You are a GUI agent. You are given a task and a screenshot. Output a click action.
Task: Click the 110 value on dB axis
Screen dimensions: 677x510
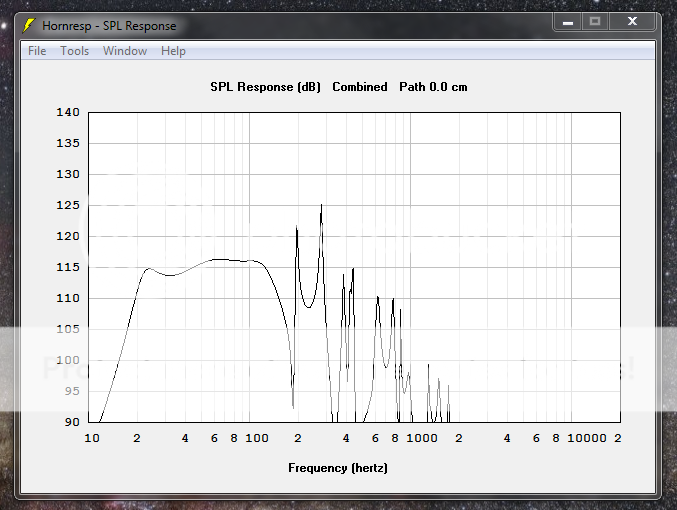68,298
